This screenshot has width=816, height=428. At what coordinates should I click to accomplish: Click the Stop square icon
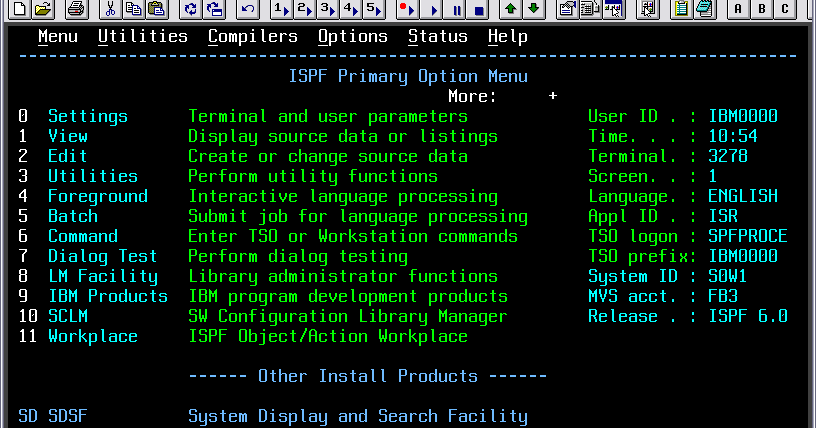tap(479, 8)
